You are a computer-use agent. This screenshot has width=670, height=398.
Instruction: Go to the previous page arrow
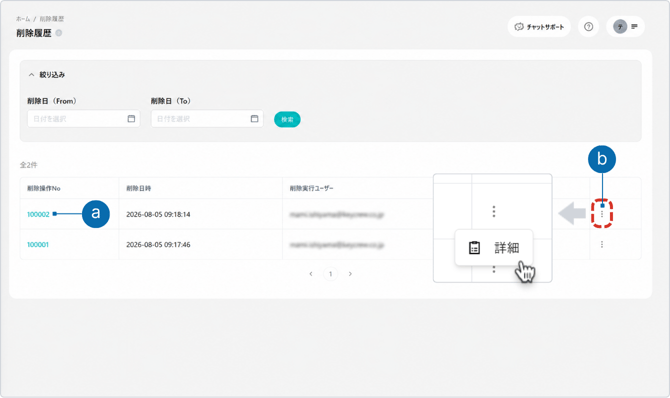[x=311, y=274]
